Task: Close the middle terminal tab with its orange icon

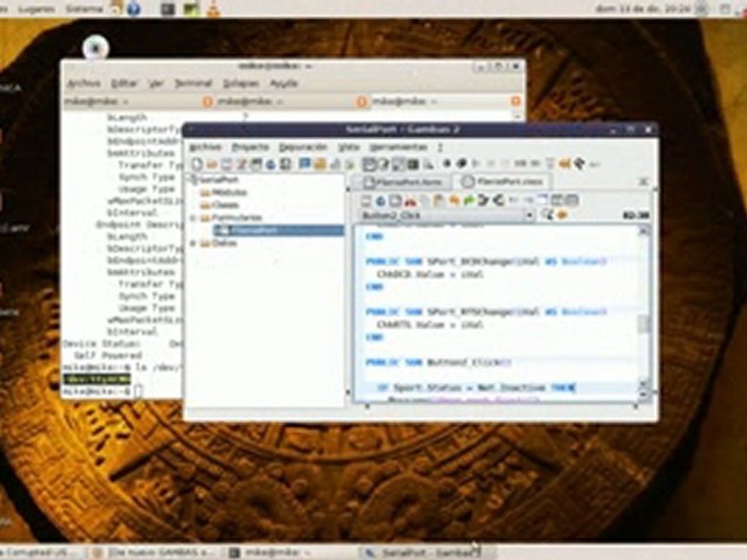Action: [362, 101]
